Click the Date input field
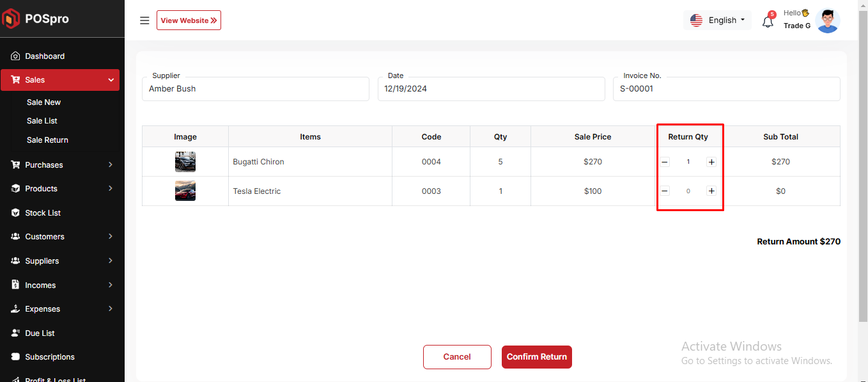868x382 pixels. (491, 89)
